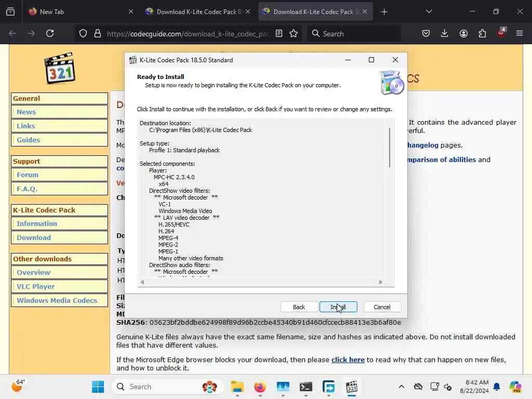The height and width of the screenshot is (399, 532).
Task: Open K-Lite installer taskbar icon
Action: point(352,387)
